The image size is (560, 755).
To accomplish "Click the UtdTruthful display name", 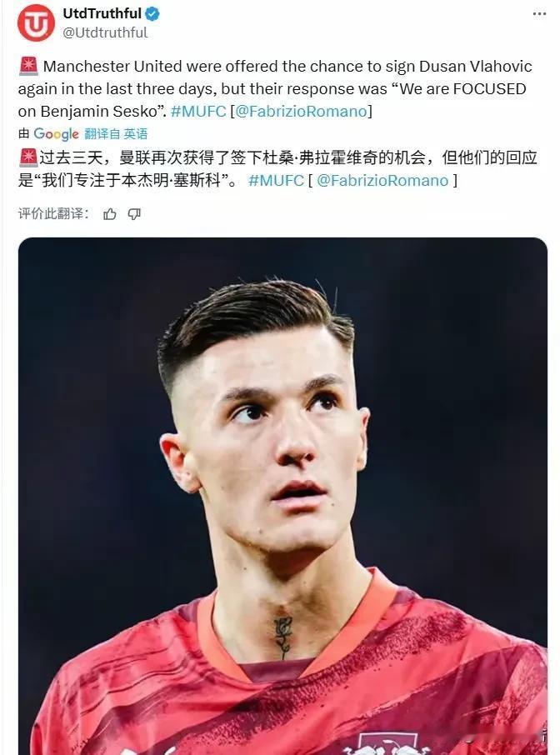I will (x=102, y=13).
